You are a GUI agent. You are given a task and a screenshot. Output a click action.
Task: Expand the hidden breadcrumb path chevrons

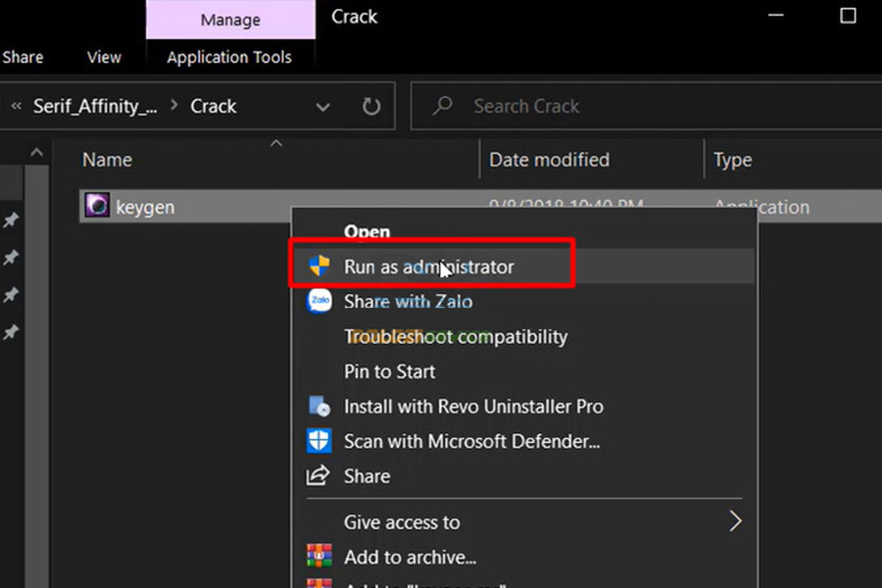click(17, 106)
